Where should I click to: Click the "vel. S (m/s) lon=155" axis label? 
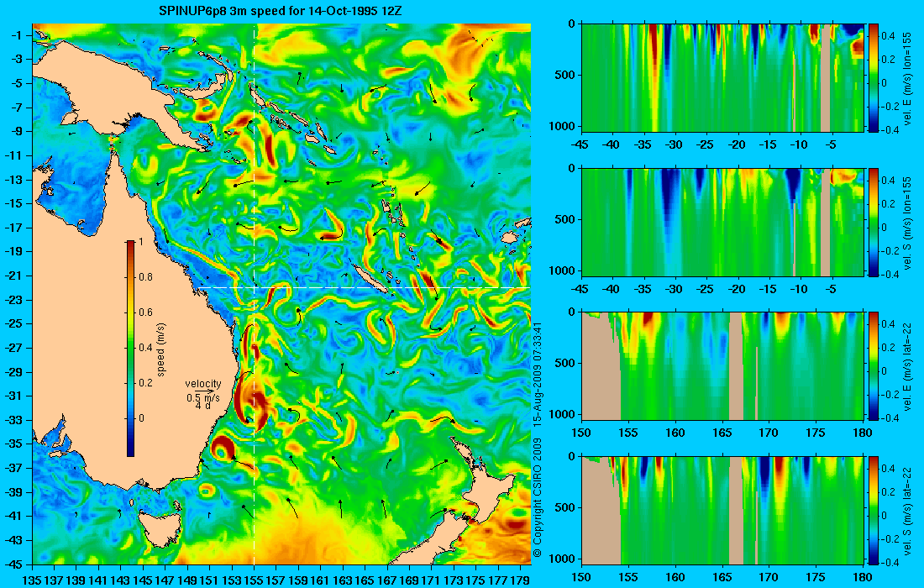click(x=907, y=222)
